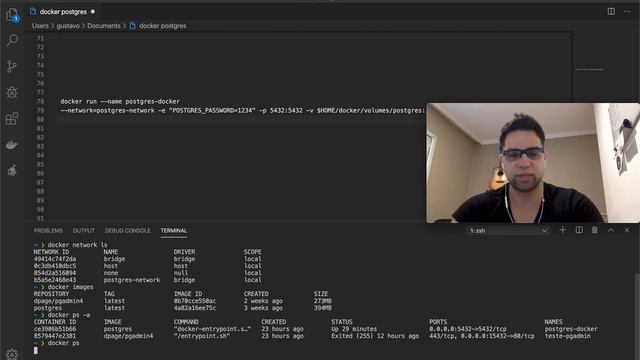Click the Users breadcrumb
This screenshot has width=640, height=360.
pyautogui.click(x=40, y=26)
